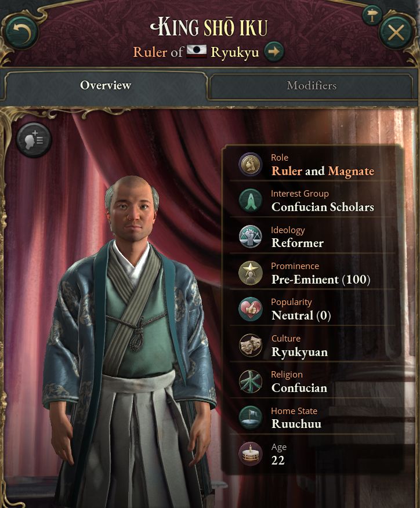Image resolution: width=420 pixels, height=508 pixels.
Task: Click the back arrow button
Action: coord(21,32)
